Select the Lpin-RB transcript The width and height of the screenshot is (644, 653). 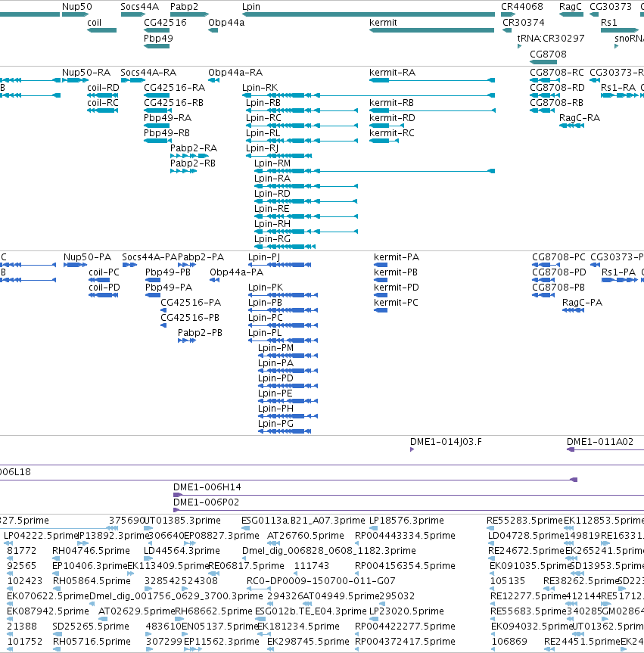[302, 110]
